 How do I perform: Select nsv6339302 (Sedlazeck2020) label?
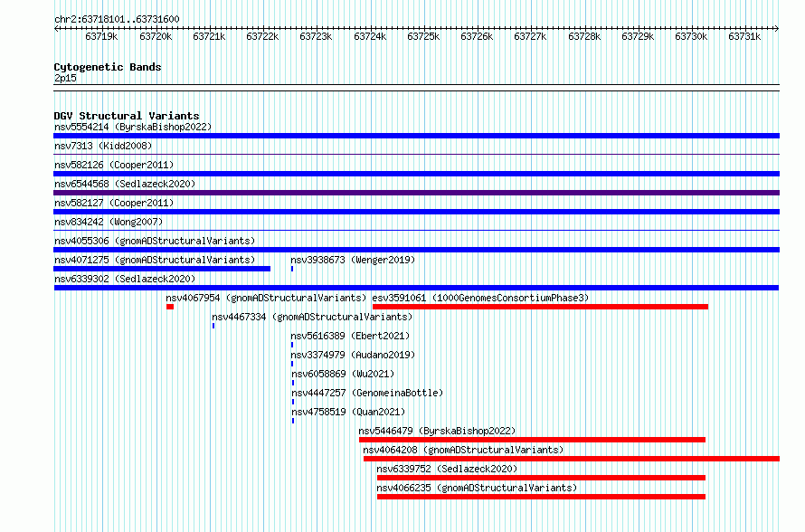click(125, 279)
